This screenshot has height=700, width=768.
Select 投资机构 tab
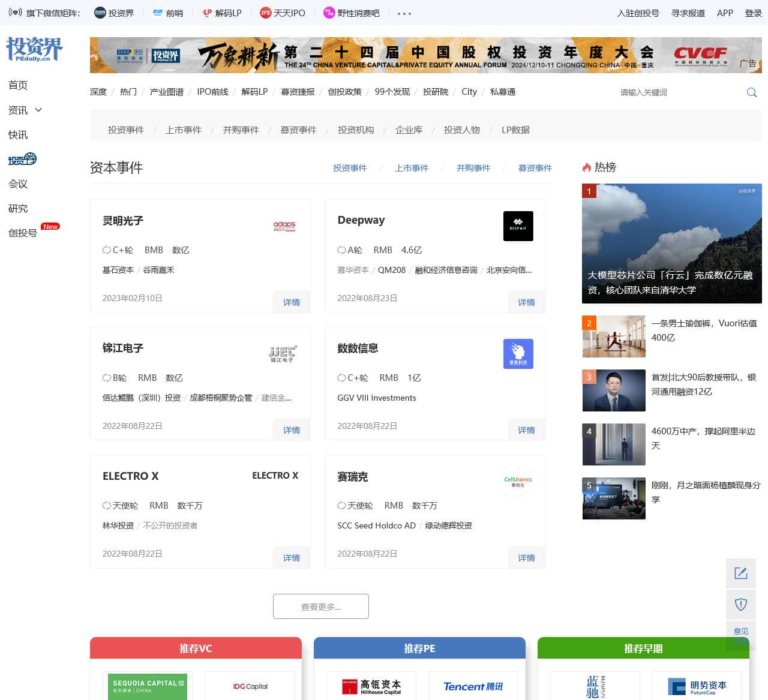pyautogui.click(x=356, y=130)
